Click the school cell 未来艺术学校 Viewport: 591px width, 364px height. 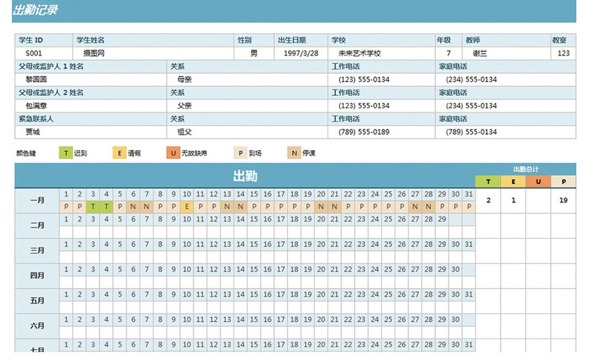[382, 53]
